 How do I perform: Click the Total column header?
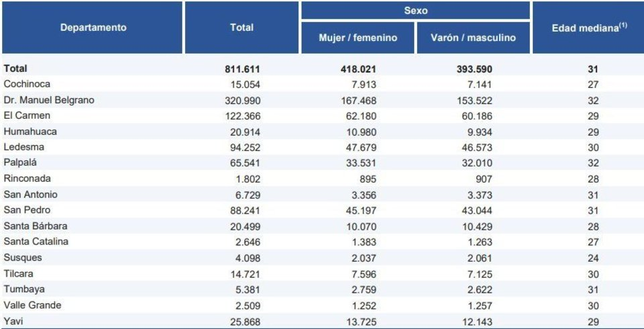click(241, 28)
